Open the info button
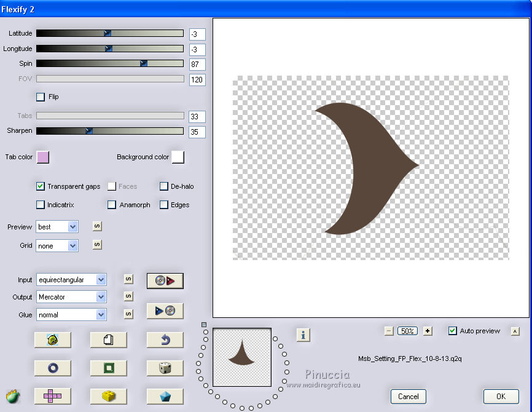The height and width of the screenshot is (412, 532). (x=303, y=335)
